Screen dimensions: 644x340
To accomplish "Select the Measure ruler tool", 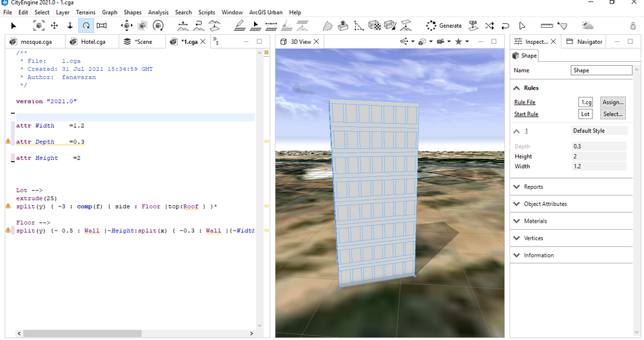I will tap(547, 26).
